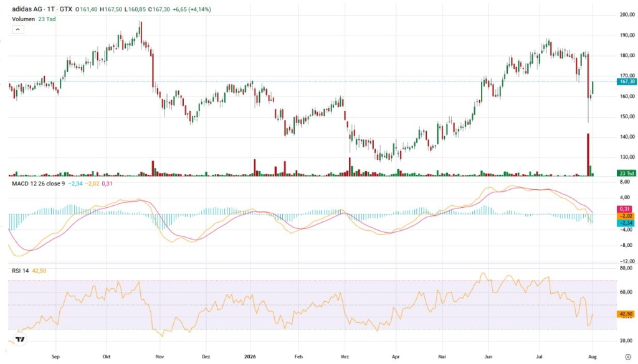Click the 23 Tsd value beside Volumen
Screen dimensions: 638x364
tap(47, 19)
